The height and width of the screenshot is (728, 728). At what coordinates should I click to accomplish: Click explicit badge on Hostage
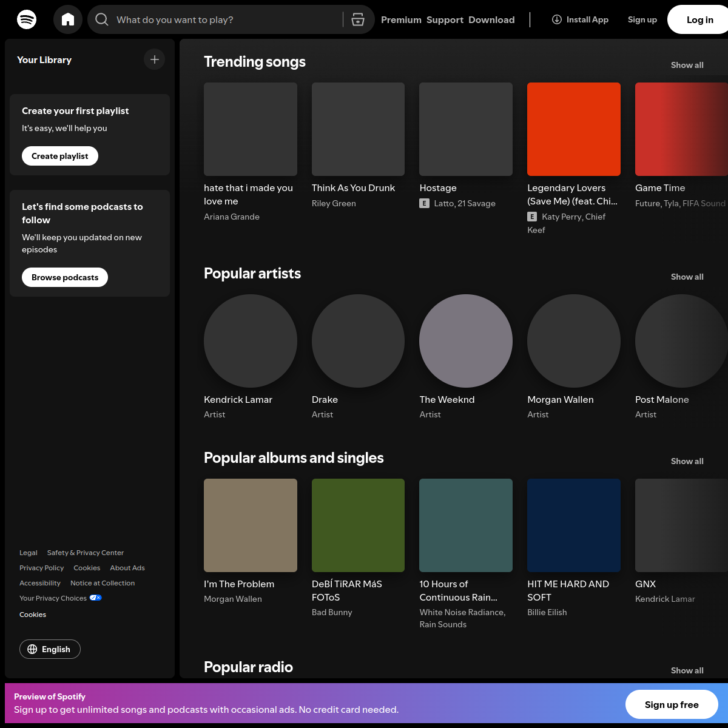coord(425,203)
